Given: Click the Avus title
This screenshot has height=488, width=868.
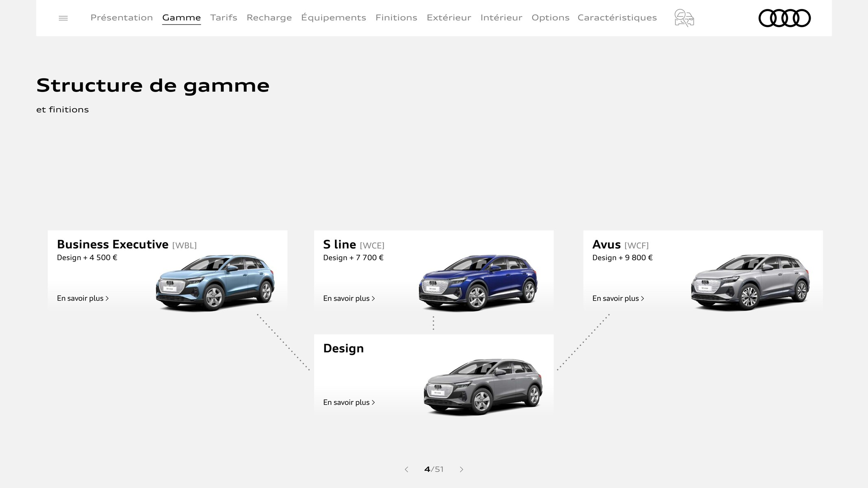Looking at the screenshot, I should (x=606, y=244).
